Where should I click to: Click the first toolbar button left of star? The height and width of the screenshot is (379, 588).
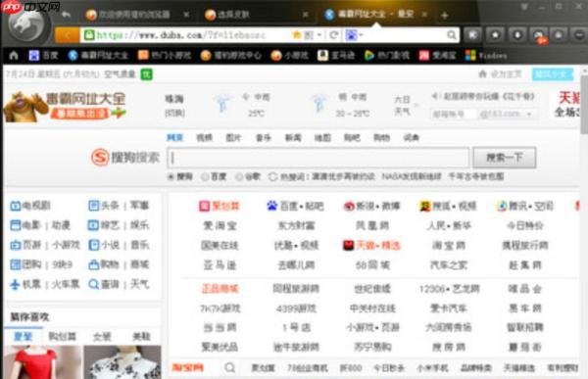pos(473,35)
